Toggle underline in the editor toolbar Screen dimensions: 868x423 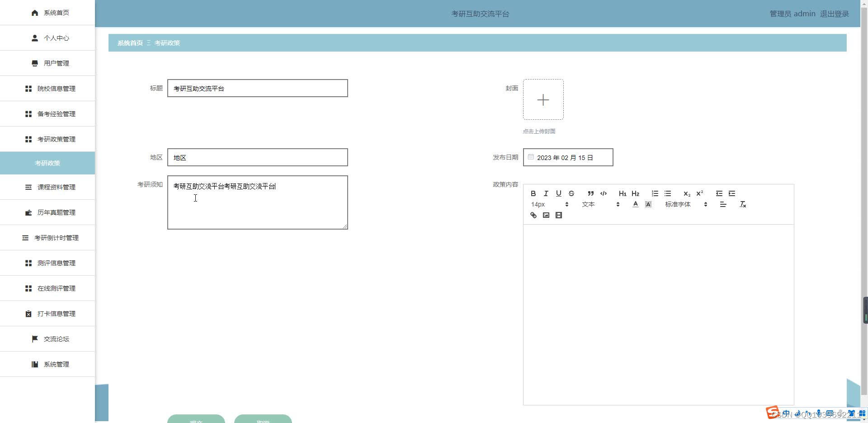coord(558,193)
